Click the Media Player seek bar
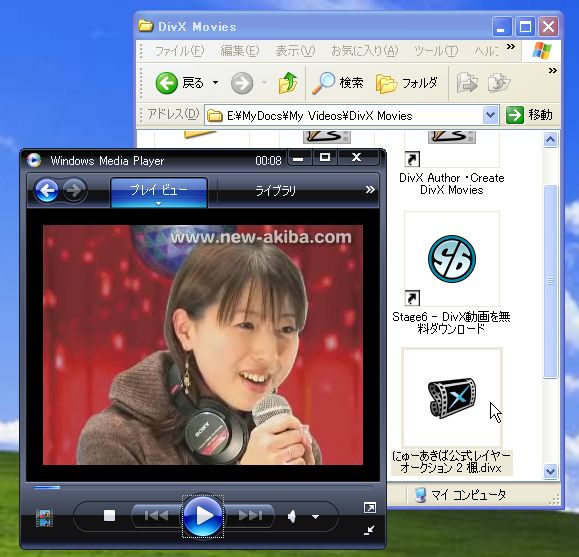The width and height of the screenshot is (579, 557). [202, 488]
